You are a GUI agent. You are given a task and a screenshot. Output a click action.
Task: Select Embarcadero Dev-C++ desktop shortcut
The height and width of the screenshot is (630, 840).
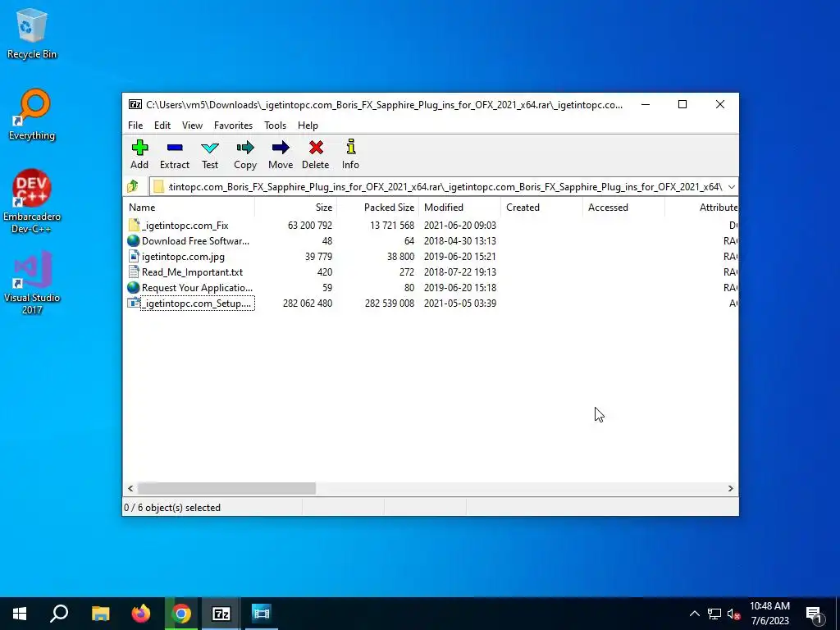pos(32,202)
